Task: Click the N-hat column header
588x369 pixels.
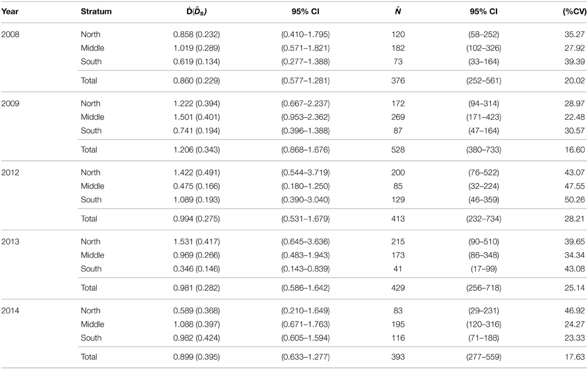Action: (x=398, y=11)
